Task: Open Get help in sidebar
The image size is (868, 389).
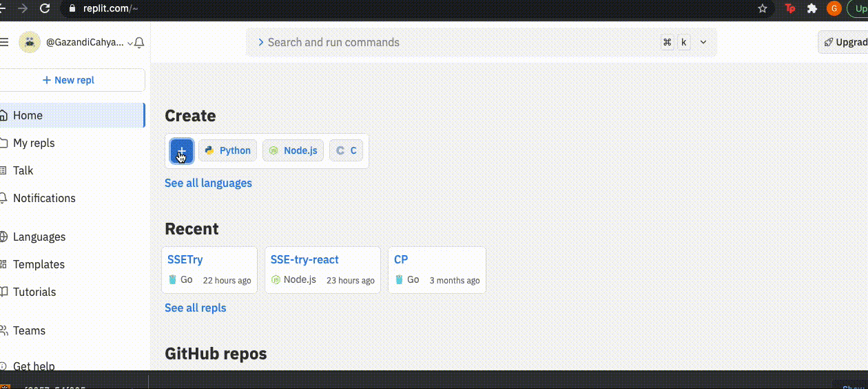Action: point(72,366)
